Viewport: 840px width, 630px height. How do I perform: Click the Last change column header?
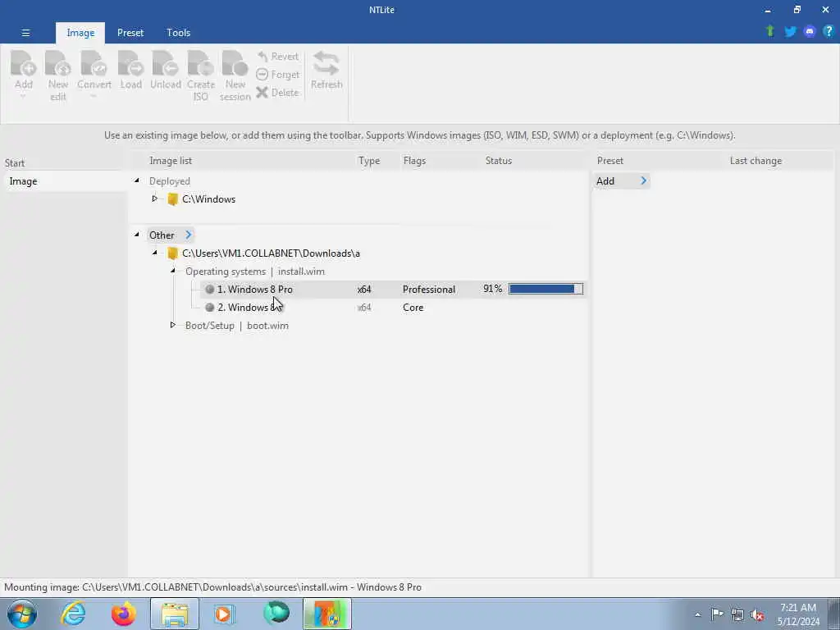[x=756, y=161]
